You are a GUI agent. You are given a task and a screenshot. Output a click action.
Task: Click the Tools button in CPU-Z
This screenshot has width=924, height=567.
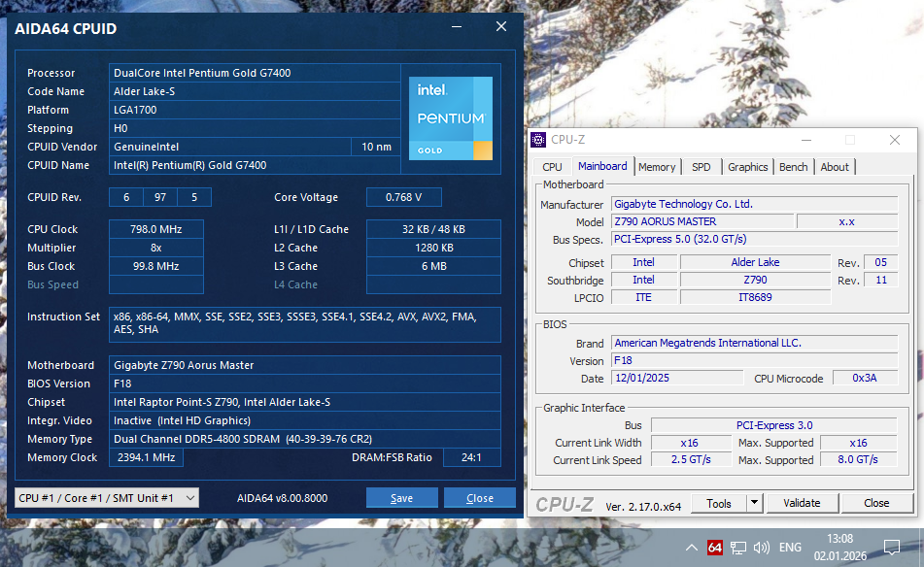[719, 504]
